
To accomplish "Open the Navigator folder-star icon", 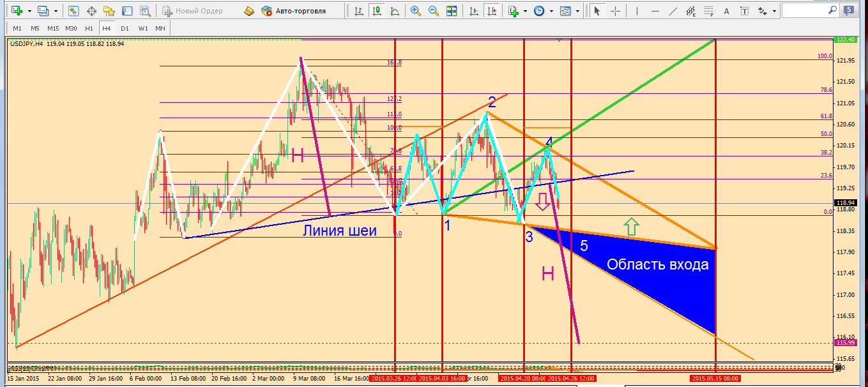I will (109, 11).
